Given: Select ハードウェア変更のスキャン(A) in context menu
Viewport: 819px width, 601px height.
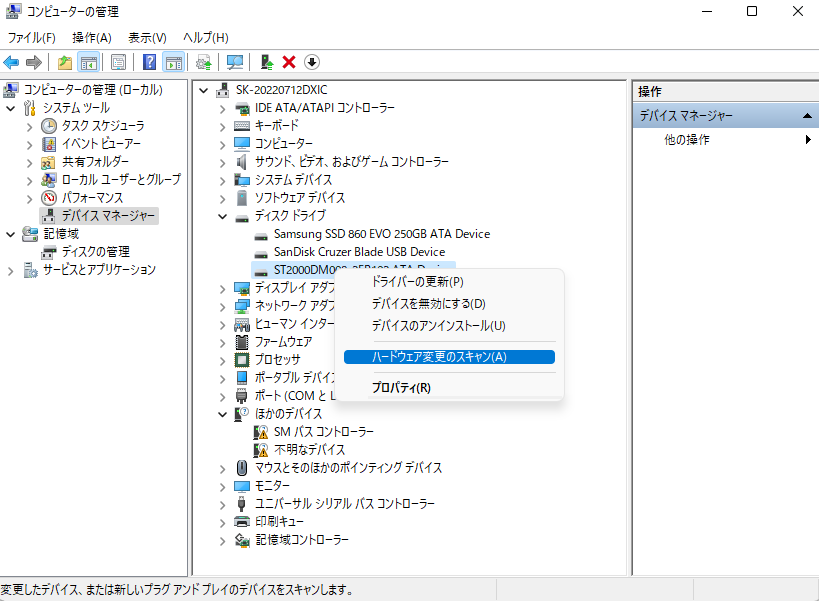Looking at the screenshot, I should click(448, 357).
